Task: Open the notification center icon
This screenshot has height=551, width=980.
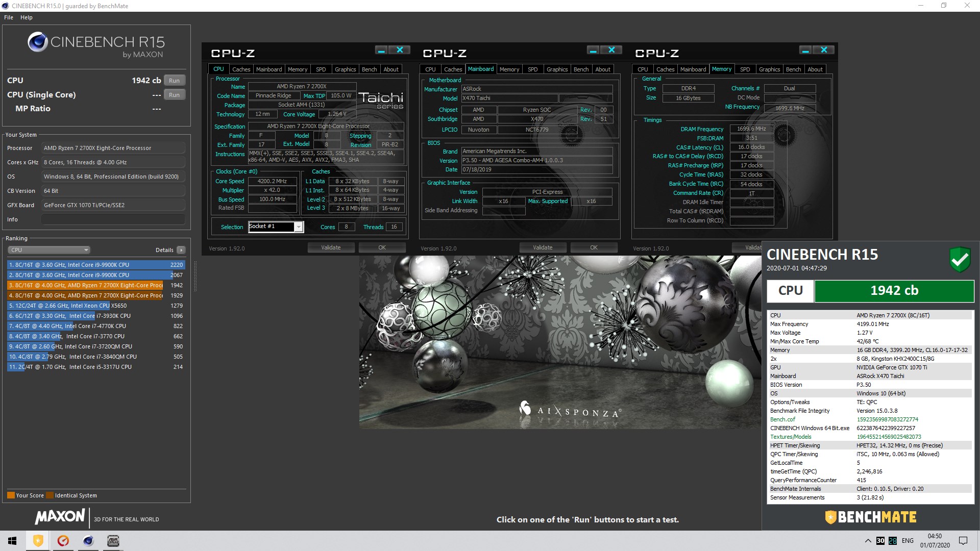Action: [x=963, y=541]
